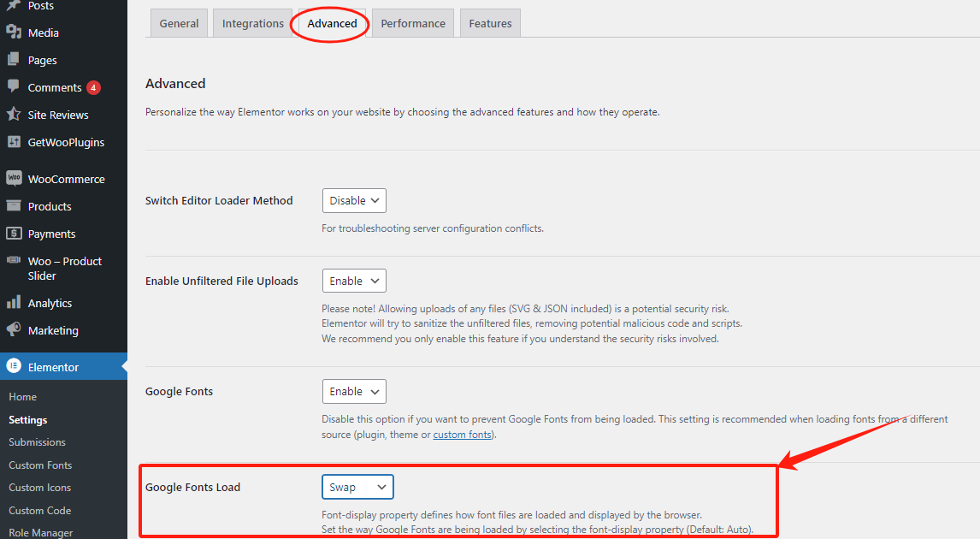Open the Features tab

tap(489, 22)
